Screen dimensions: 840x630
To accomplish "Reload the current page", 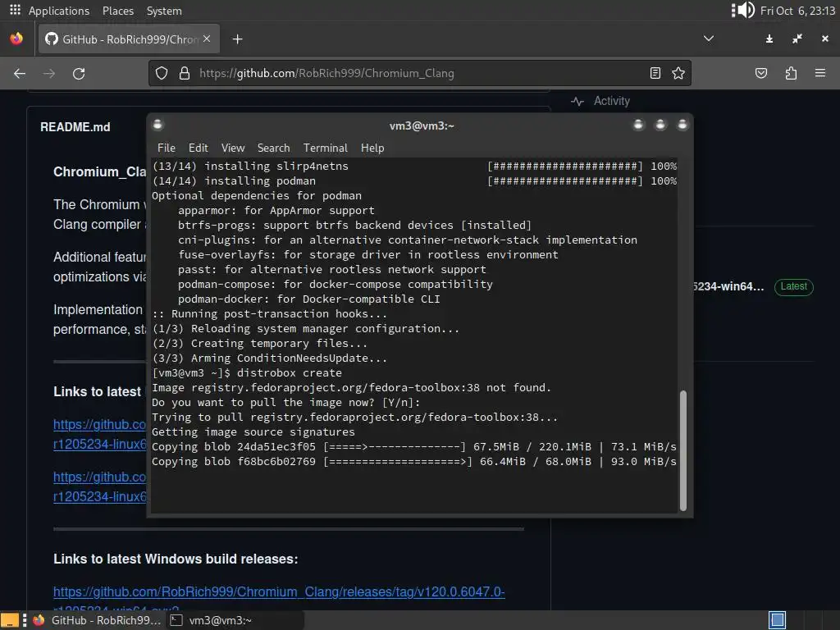I will (79, 73).
